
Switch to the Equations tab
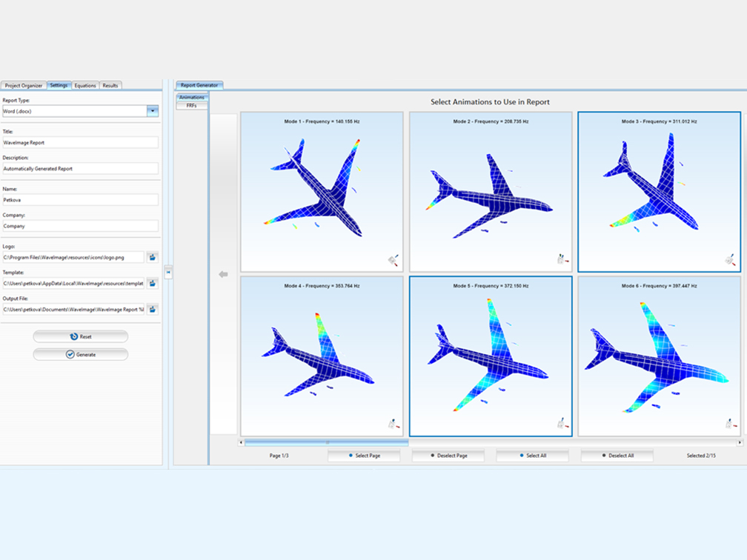click(85, 85)
